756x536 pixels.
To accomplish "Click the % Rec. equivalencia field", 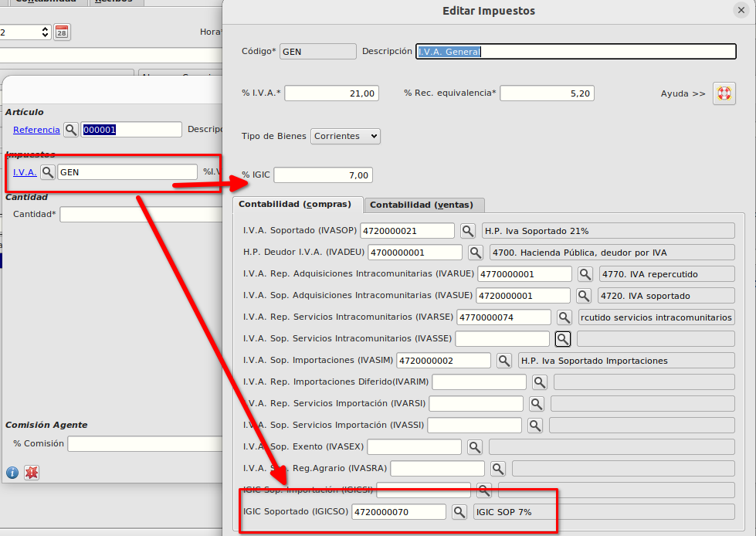I will coord(548,93).
